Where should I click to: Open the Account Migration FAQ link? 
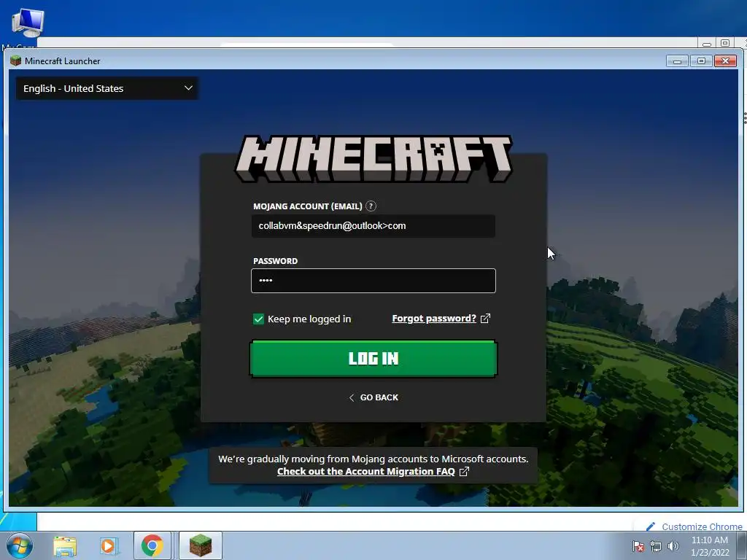[x=366, y=472]
